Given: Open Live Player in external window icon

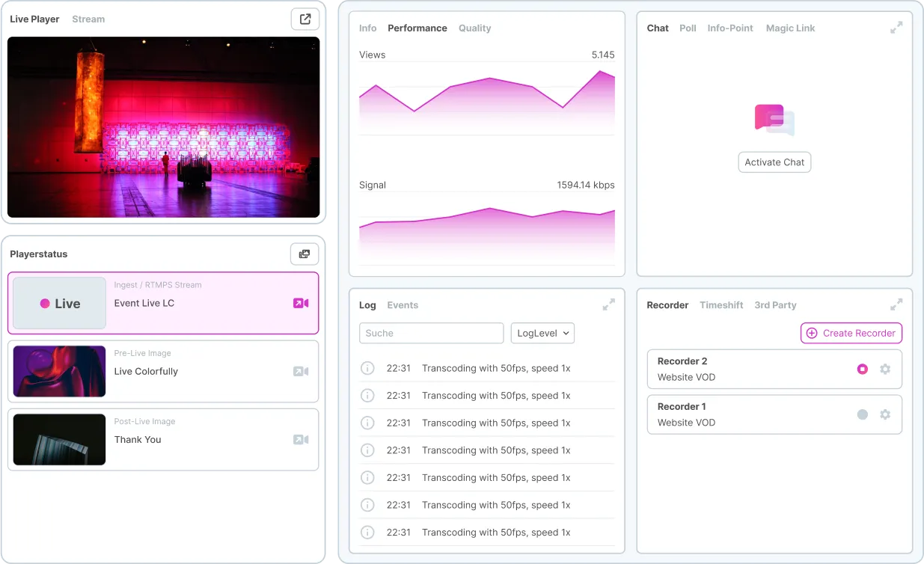Looking at the screenshot, I should tap(305, 19).
